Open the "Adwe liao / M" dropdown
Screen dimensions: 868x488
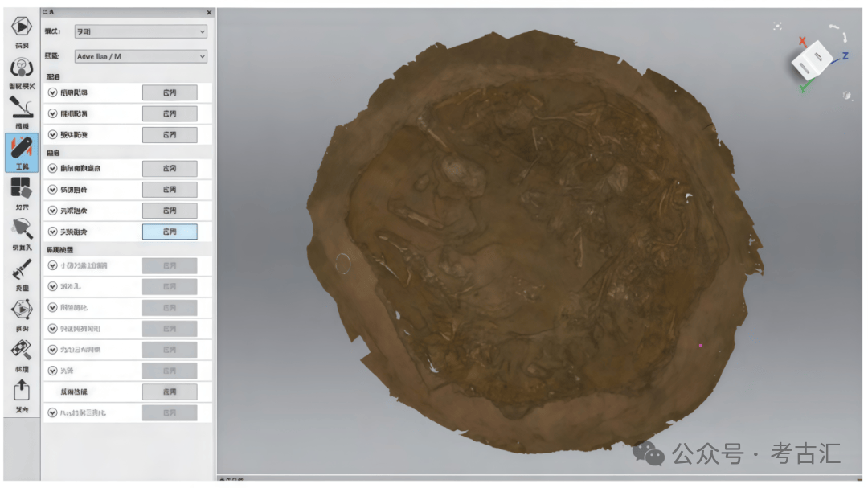pos(141,56)
